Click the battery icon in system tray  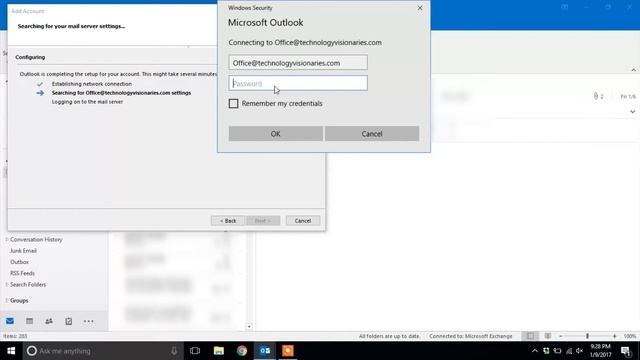(558, 351)
